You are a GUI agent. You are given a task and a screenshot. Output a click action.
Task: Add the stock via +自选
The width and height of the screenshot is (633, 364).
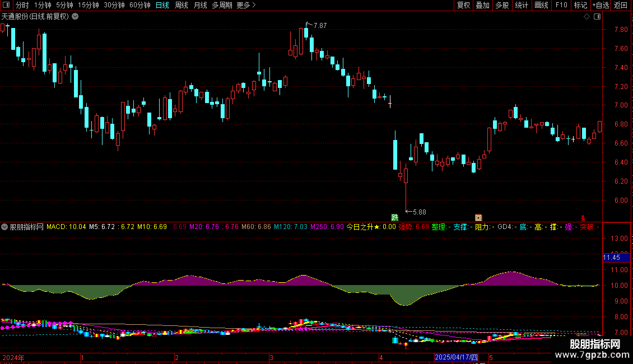coord(601,5)
